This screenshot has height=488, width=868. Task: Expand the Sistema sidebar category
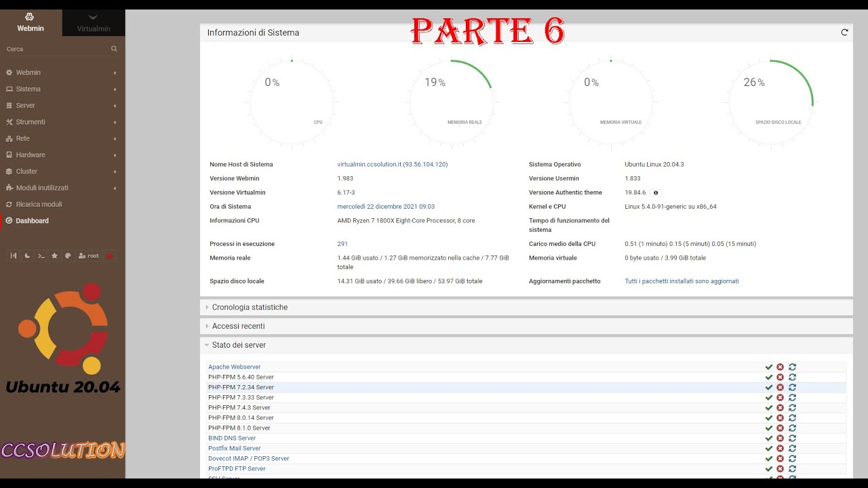click(62, 89)
